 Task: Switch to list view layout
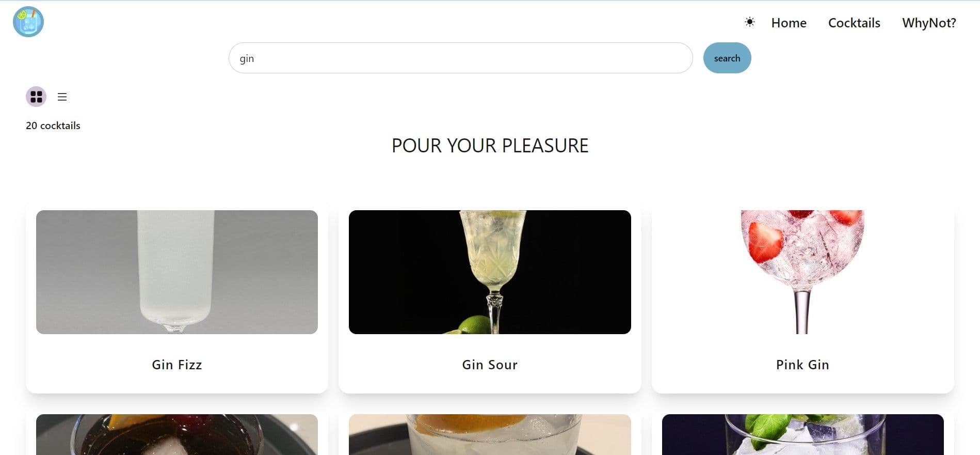tap(62, 97)
